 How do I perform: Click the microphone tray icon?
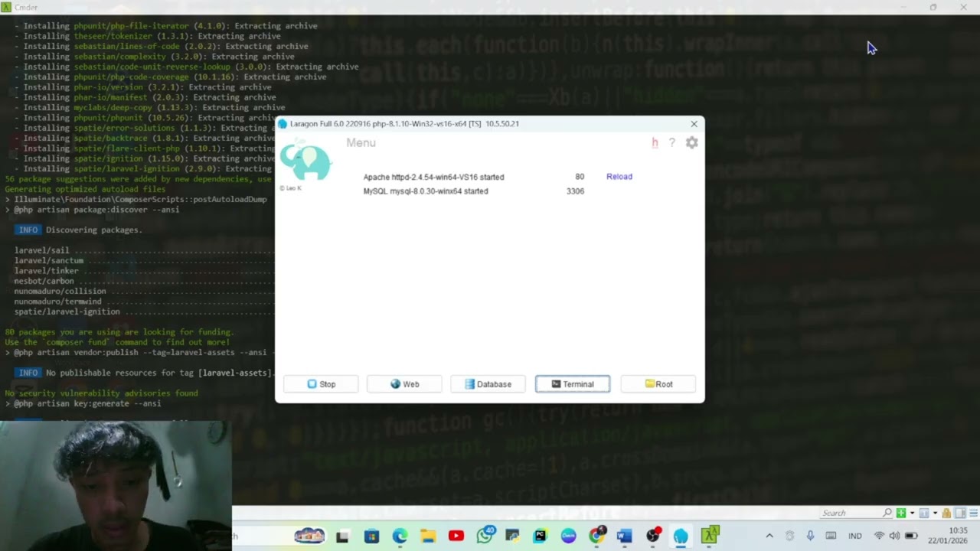click(810, 536)
